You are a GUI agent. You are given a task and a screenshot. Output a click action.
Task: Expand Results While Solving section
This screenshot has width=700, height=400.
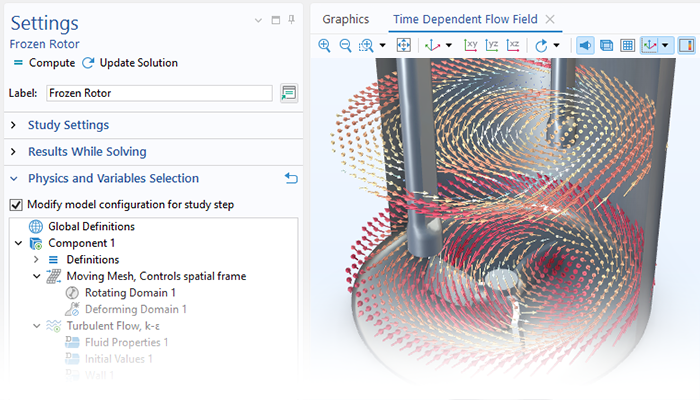[x=13, y=152]
